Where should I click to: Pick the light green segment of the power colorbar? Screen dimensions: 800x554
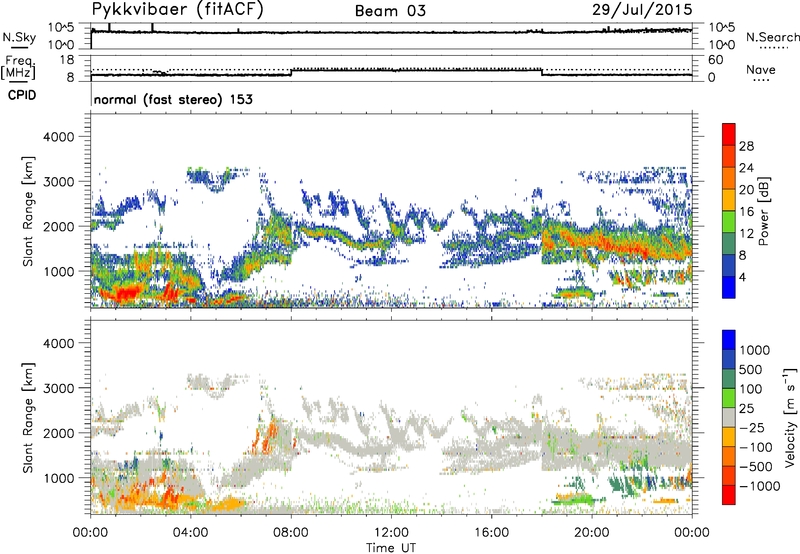(729, 222)
